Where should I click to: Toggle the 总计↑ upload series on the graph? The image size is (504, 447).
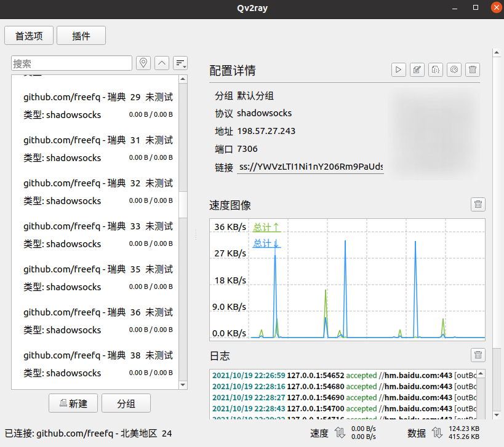tap(265, 227)
